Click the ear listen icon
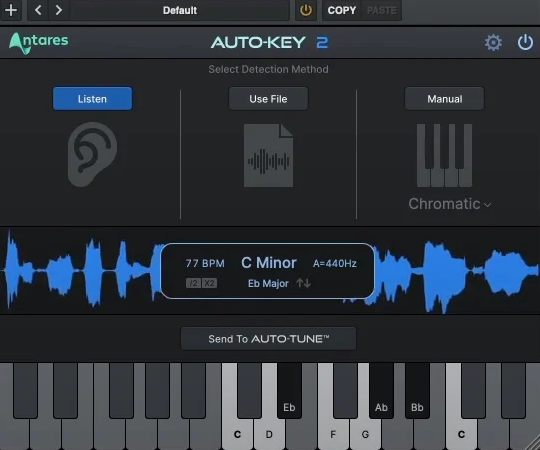540x450 pixels. click(92, 154)
